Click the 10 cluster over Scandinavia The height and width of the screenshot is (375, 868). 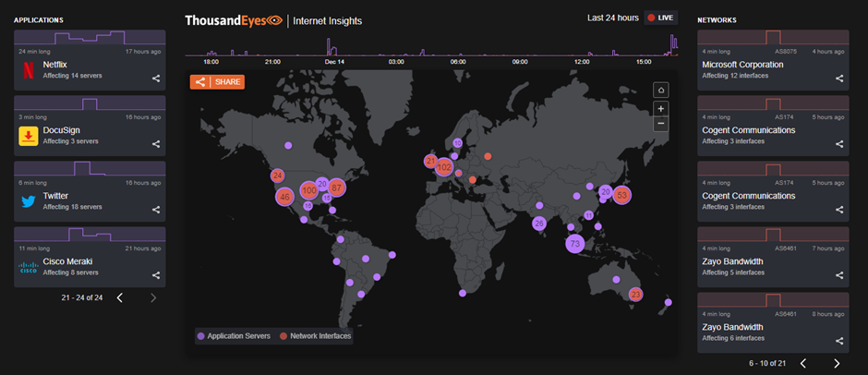(457, 143)
